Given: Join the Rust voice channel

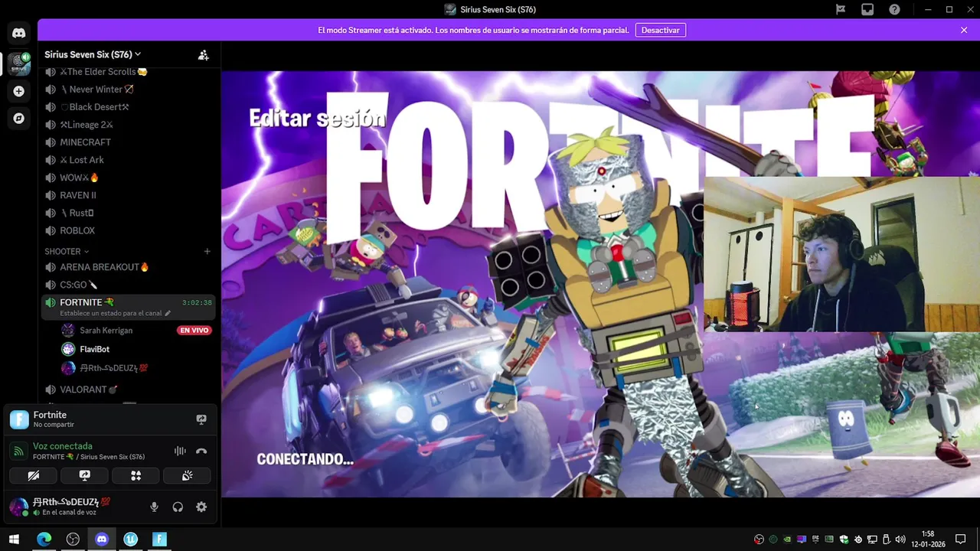Looking at the screenshot, I should [128, 213].
